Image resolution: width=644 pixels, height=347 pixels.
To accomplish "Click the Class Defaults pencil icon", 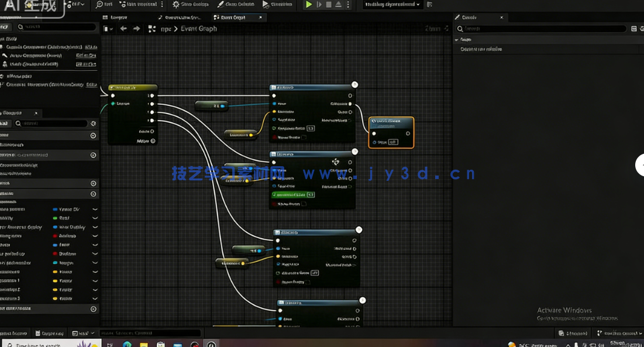I will point(221,4).
